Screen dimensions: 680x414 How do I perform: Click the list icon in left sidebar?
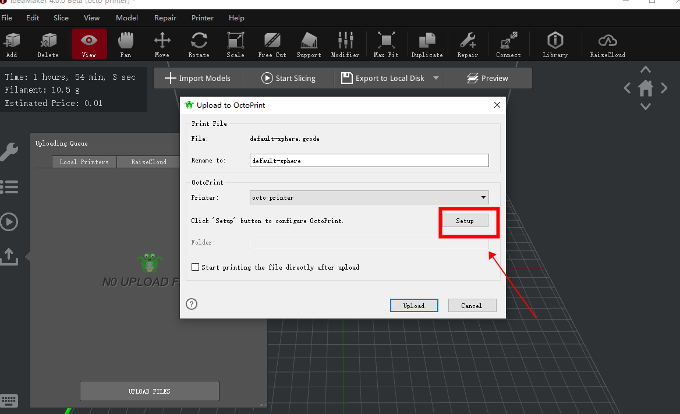point(9,187)
